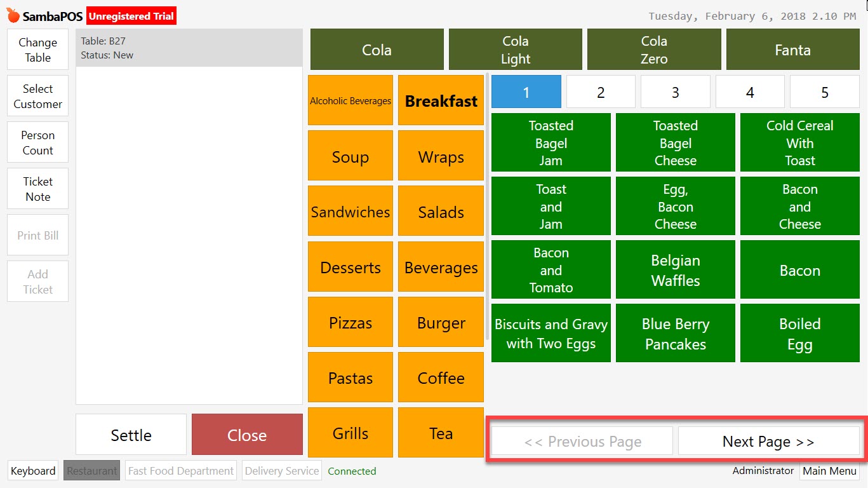Add Cola to the ticket
868x488 pixels.
(376, 49)
